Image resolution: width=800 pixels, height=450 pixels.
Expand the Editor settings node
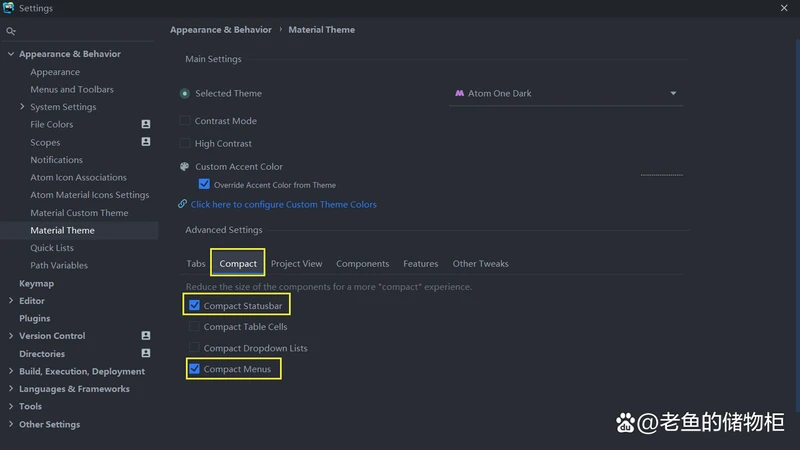[11, 301]
